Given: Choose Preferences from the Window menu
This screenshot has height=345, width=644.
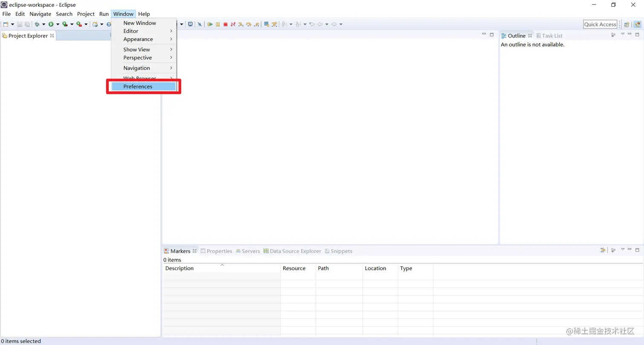Looking at the screenshot, I should pos(144,87).
